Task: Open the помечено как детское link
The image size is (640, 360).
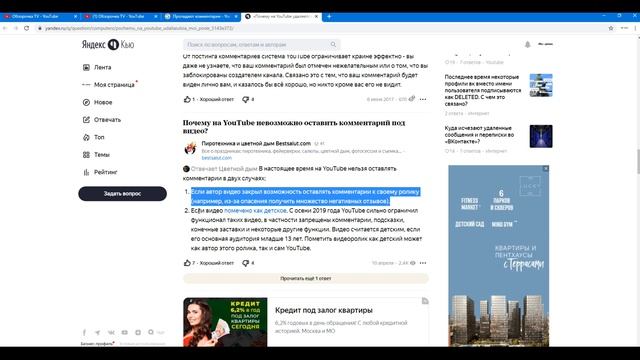Action: point(255,211)
